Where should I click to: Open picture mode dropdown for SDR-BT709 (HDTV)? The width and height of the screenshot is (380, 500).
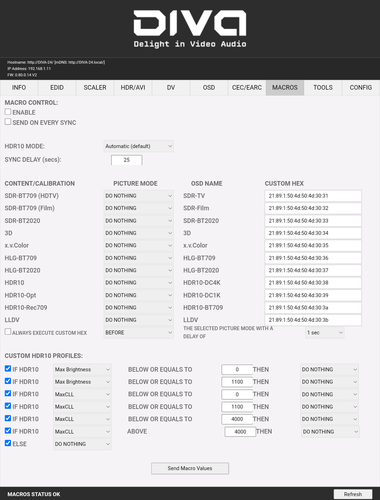click(x=138, y=196)
